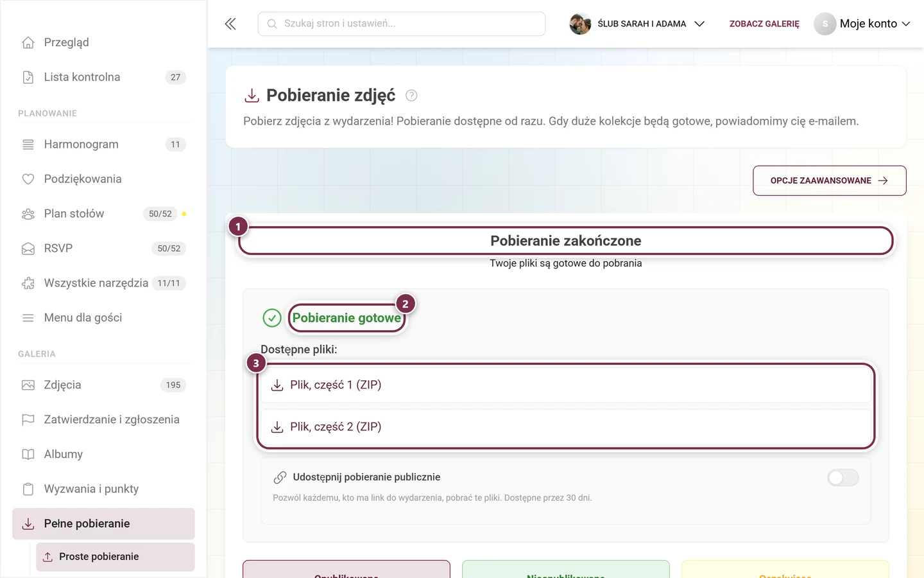Focus the Szukaj stron i ustawień field
924x578 pixels.
[402, 24]
